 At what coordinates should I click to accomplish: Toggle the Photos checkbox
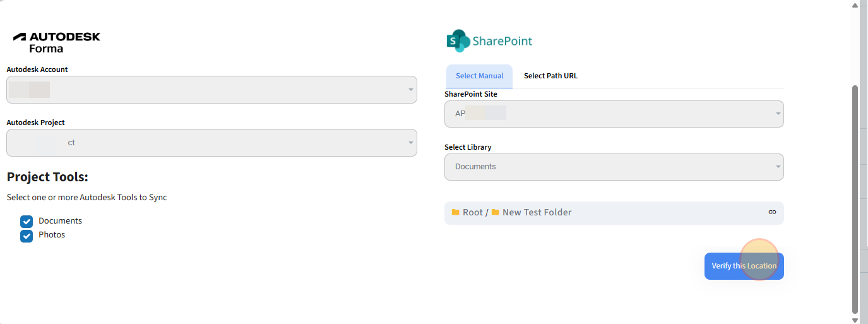(x=27, y=236)
